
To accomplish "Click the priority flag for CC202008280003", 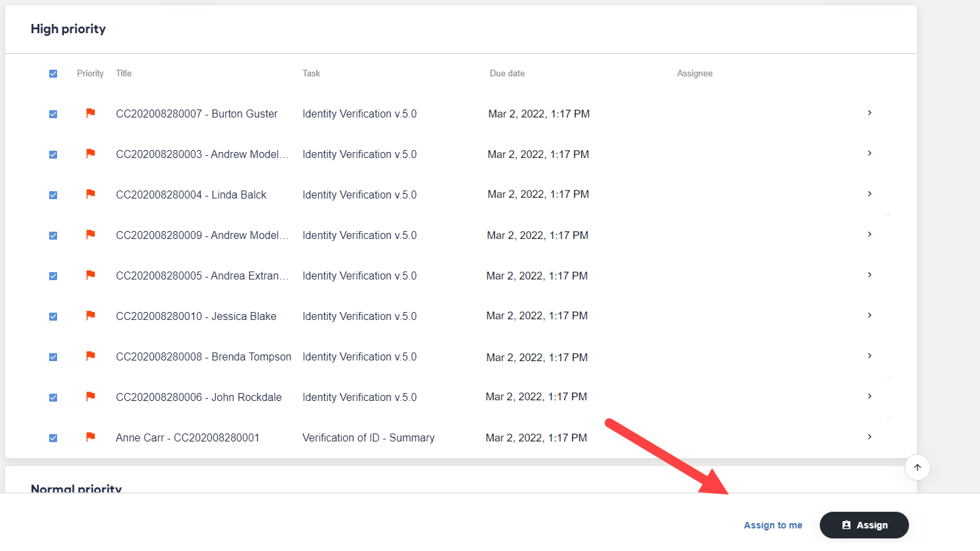I will (x=90, y=153).
